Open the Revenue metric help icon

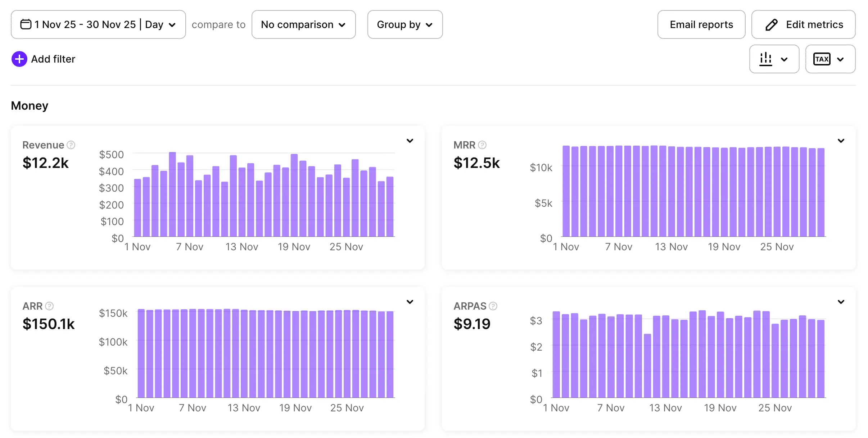click(x=71, y=145)
